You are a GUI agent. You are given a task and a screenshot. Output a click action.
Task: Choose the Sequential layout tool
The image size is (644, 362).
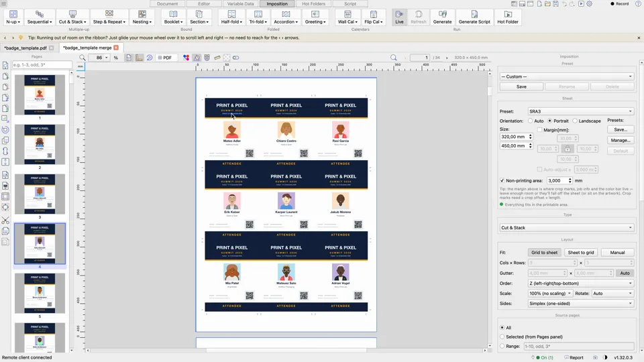pos(40,17)
